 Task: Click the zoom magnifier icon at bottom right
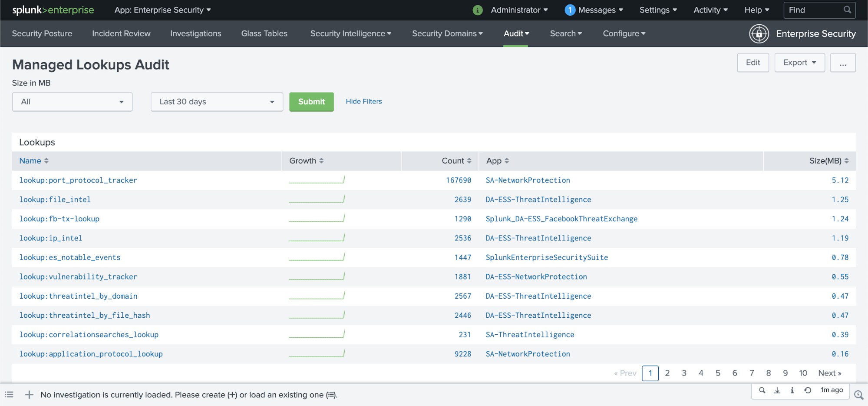858,395
